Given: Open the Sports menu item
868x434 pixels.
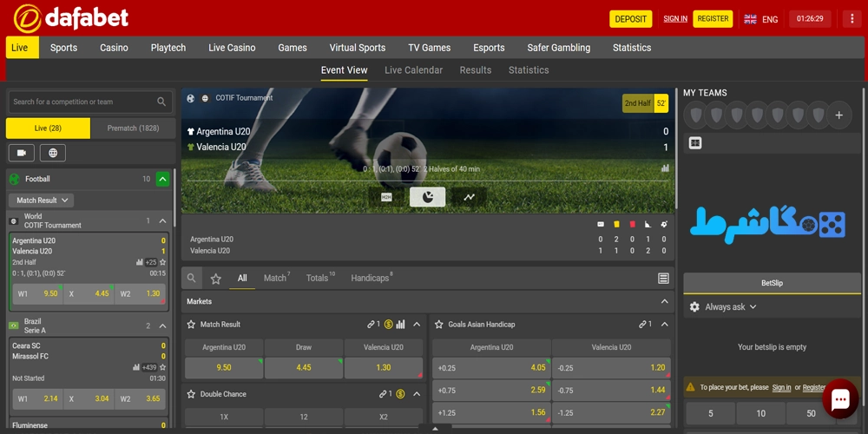Looking at the screenshot, I should [x=63, y=48].
